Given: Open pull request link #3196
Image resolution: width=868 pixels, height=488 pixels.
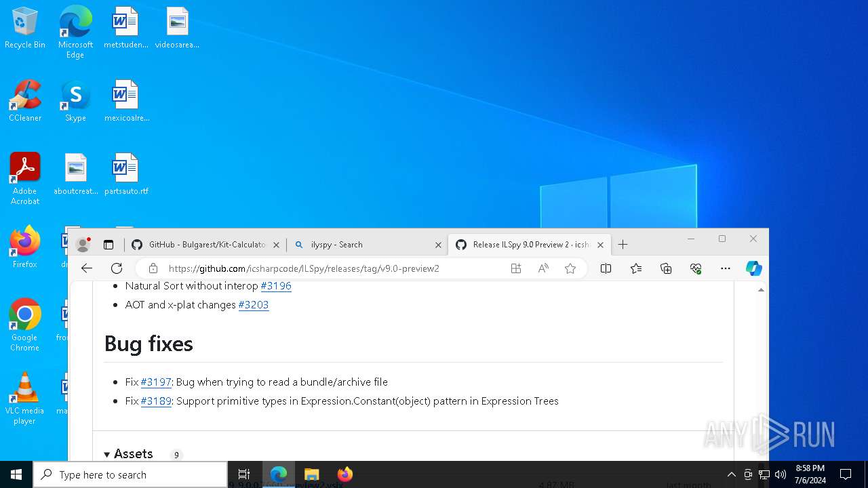Looking at the screenshot, I should point(276,286).
